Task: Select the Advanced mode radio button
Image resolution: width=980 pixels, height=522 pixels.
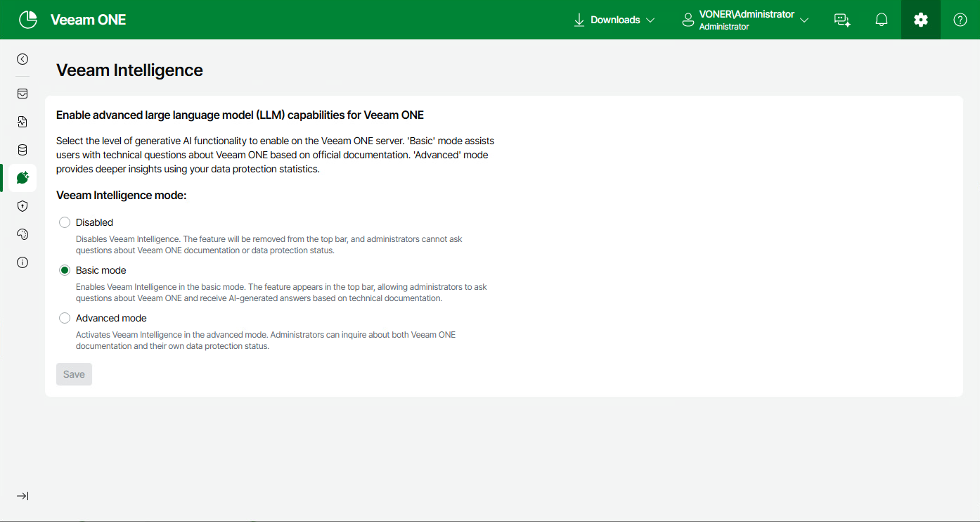Action: pos(65,318)
